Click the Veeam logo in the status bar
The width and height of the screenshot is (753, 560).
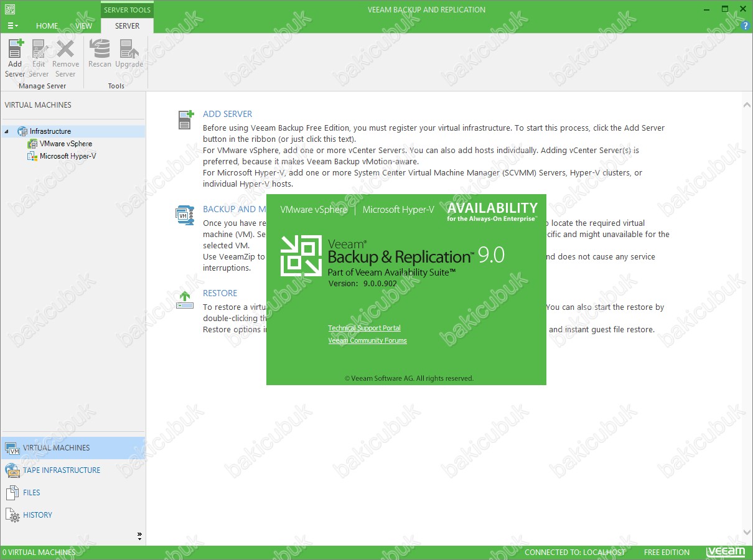(x=726, y=552)
